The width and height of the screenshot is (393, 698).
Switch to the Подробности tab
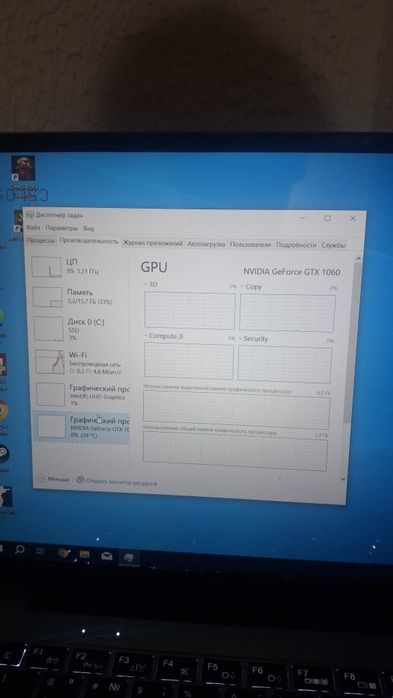pyautogui.click(x=296, y=245)
